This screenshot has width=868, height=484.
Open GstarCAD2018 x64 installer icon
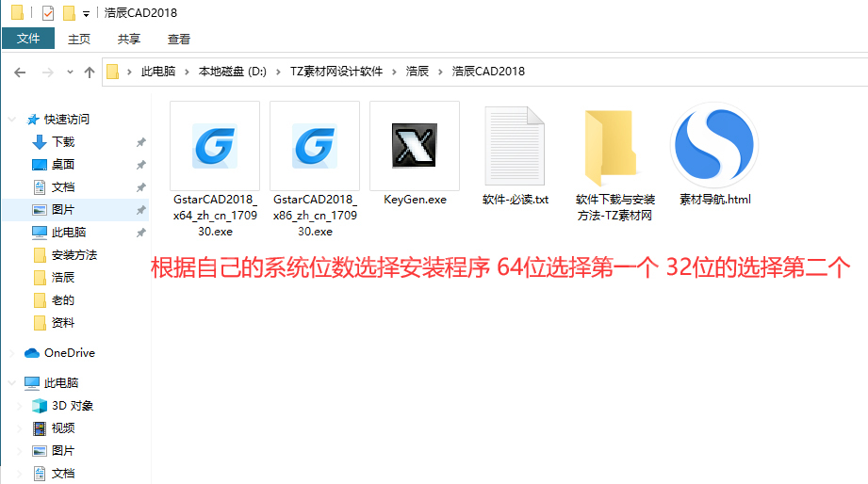coord(215,145)
